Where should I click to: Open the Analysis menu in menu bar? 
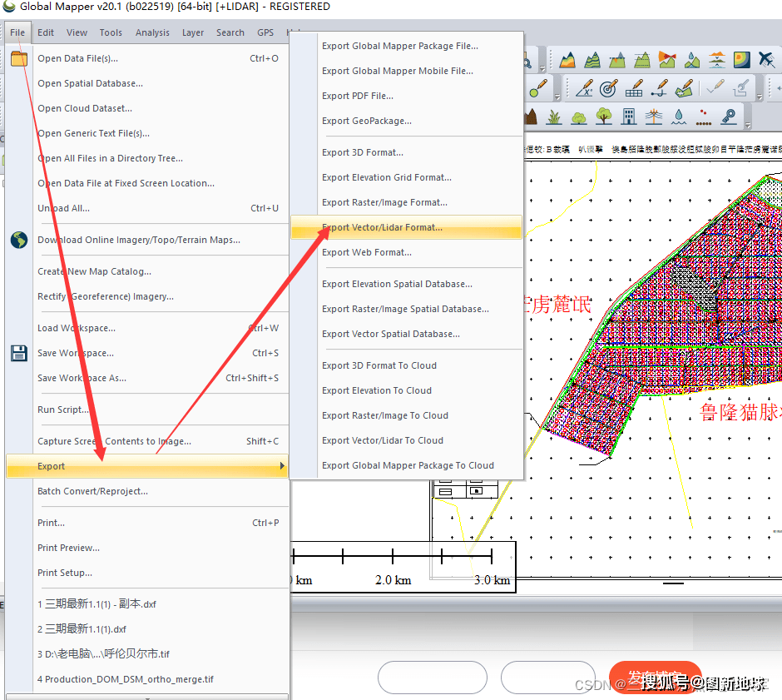pyautogui.click(x=152, y=32)
